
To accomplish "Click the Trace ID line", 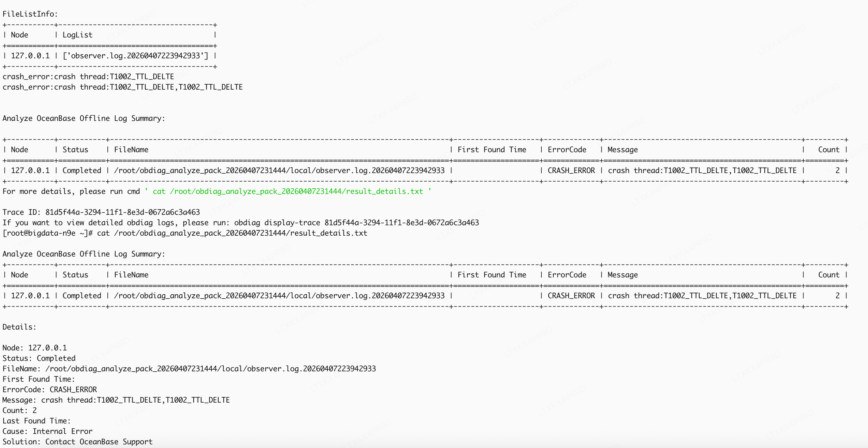I will pos(101,212).
